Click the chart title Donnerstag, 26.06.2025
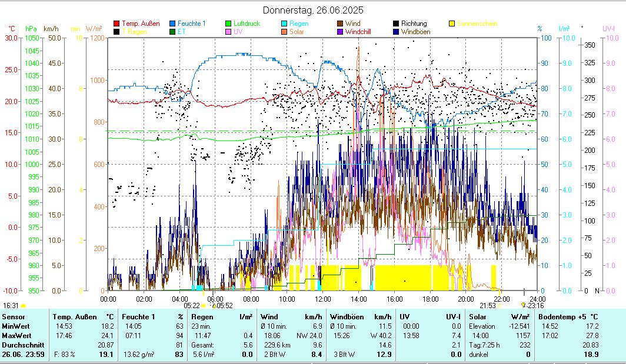This screenshot has width=626, height=364. click(x=312, y=10)
